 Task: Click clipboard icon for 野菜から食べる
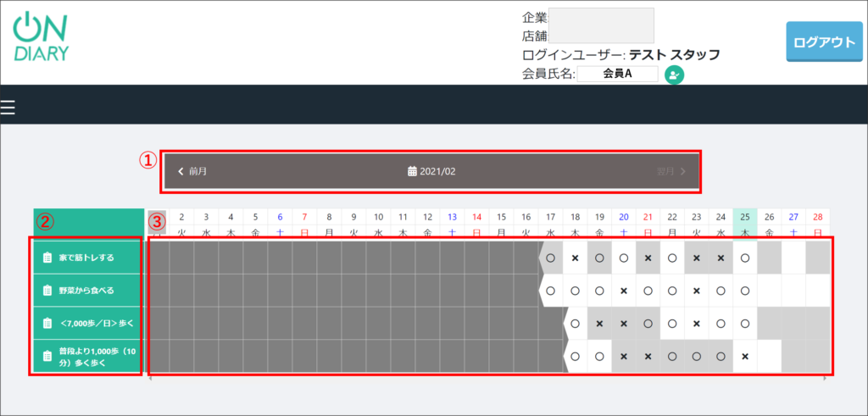48,291
